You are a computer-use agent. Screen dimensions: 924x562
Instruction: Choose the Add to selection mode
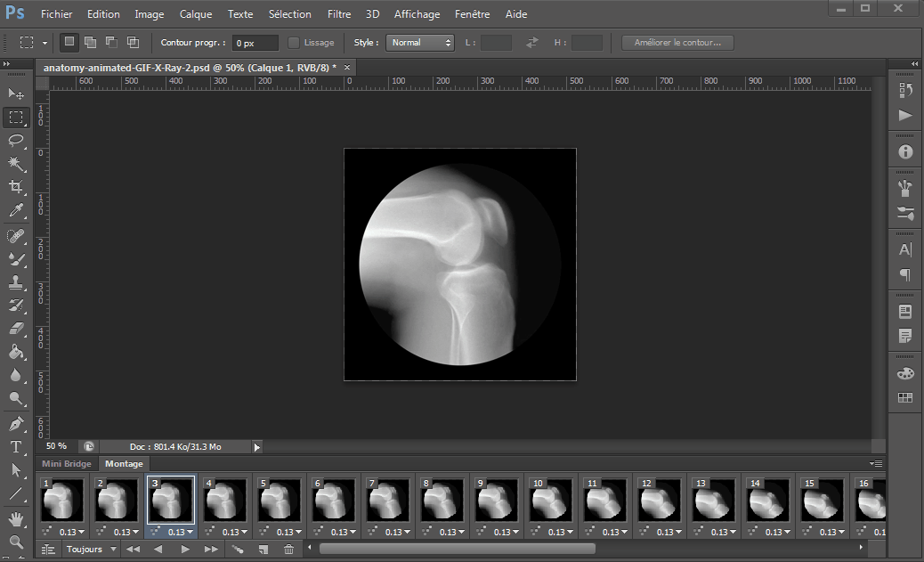(90, 43)
